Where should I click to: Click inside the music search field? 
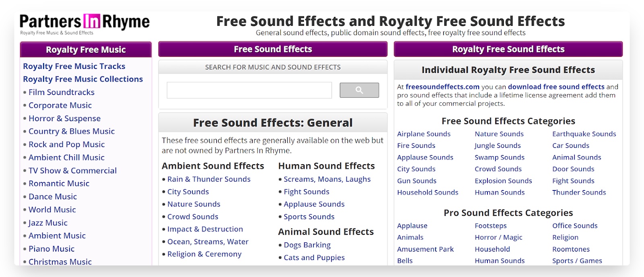249,90
